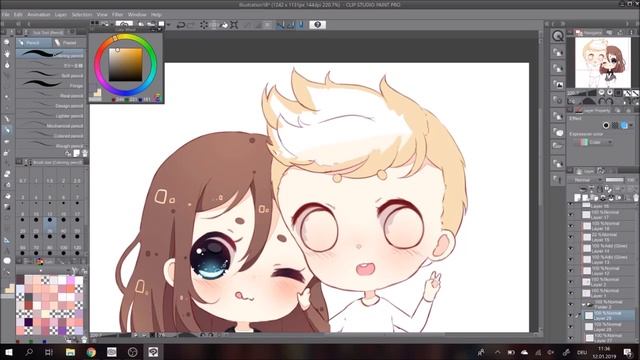Adjust the layer opacity slider

click(615, 180)
